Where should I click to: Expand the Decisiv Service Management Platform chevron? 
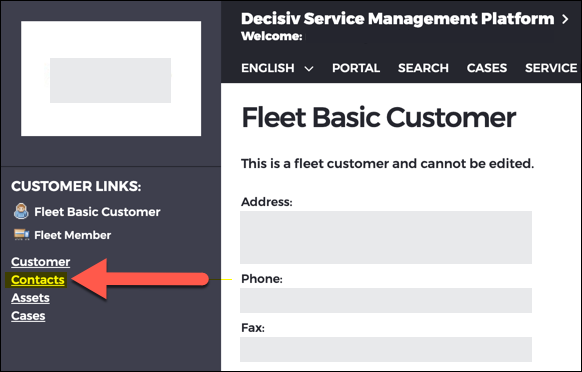coord(565,19)
